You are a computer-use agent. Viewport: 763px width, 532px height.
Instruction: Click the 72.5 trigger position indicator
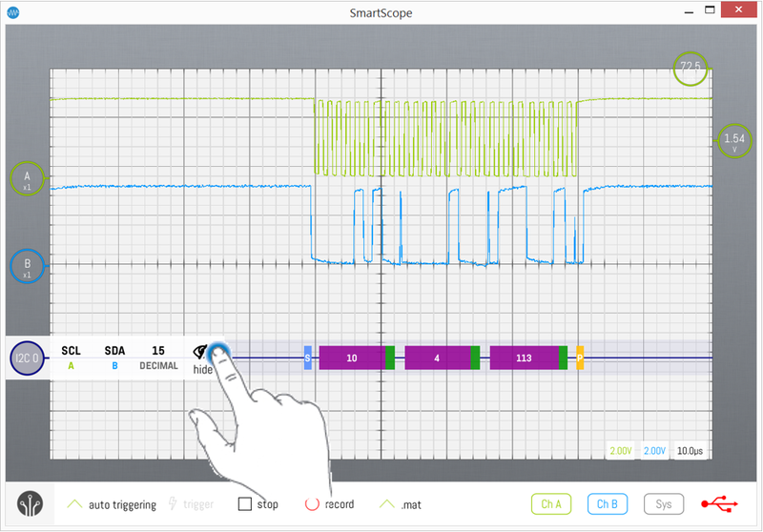(690, 68)
